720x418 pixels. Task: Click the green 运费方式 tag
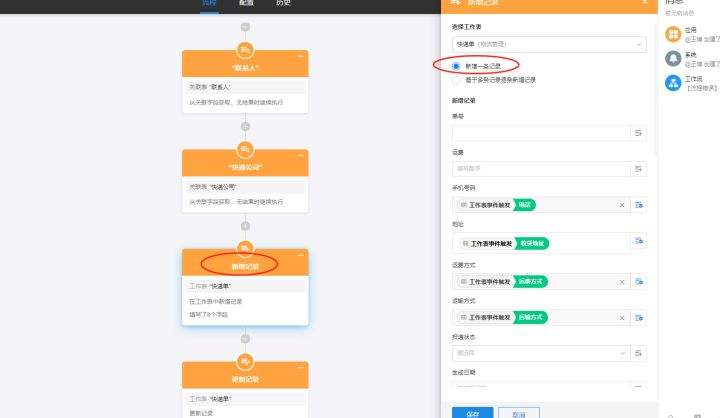coord(530,282)
